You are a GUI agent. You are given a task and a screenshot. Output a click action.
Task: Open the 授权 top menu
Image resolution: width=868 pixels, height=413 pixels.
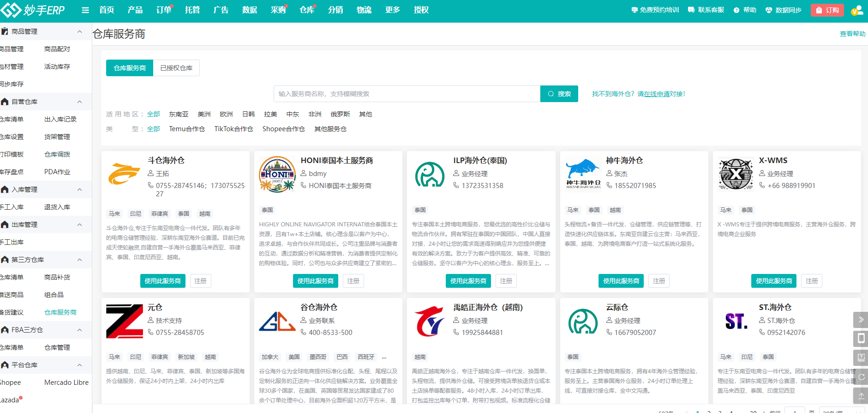click(421, 10)
